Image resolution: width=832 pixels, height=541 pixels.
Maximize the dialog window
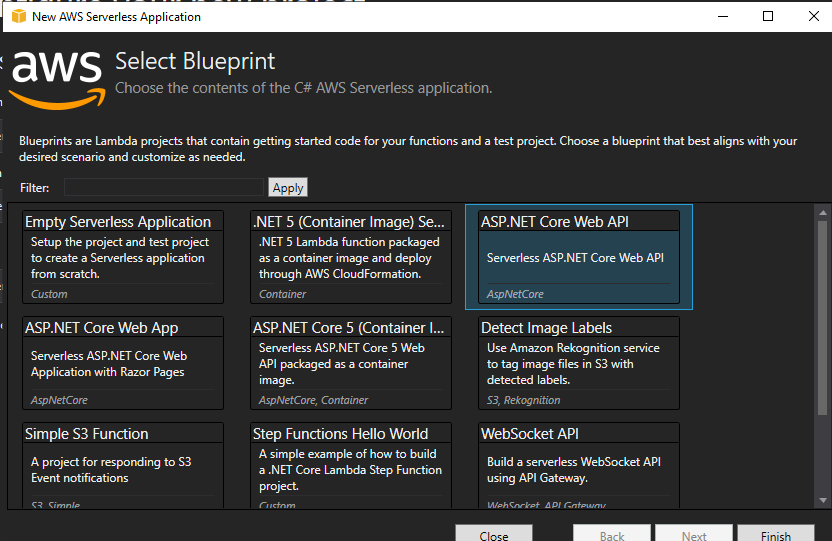(768, 16)
